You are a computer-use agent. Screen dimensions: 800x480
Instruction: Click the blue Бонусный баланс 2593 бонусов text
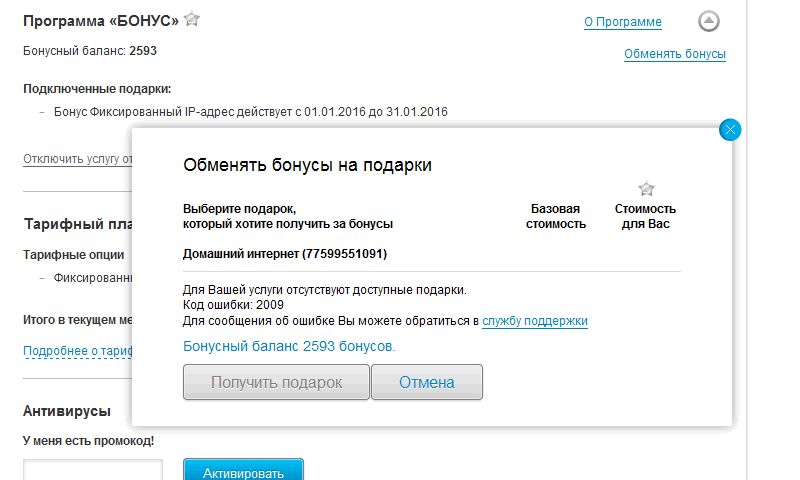[289, 346]
